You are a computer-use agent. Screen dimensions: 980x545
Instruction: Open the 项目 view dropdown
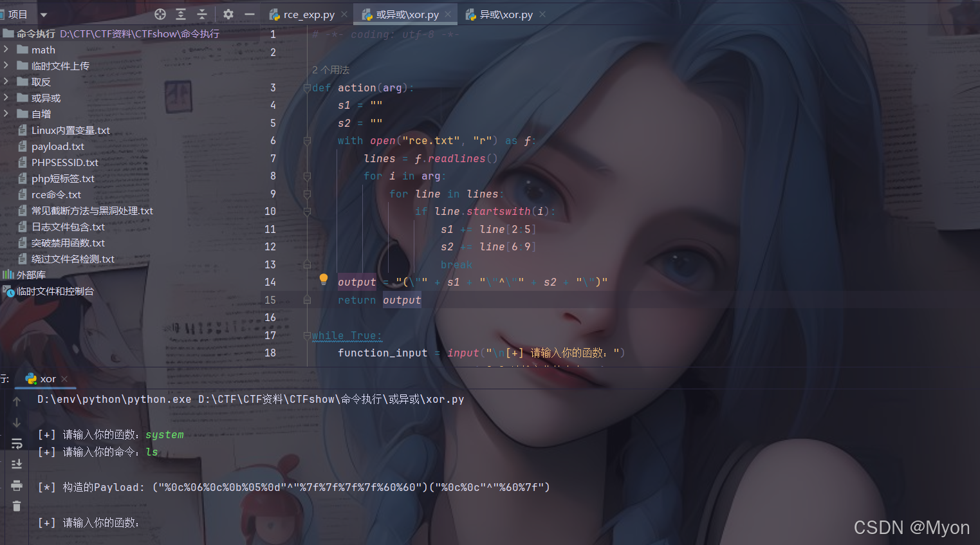click(43, 15)
